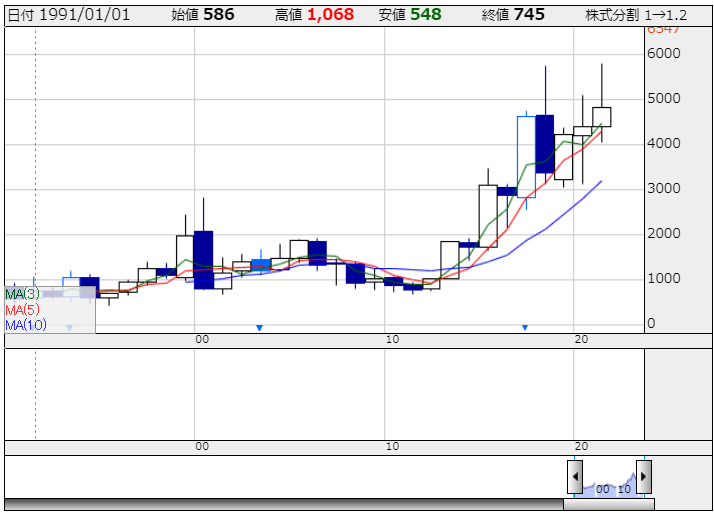Click the 6000 price axis label

pos(664,53)
